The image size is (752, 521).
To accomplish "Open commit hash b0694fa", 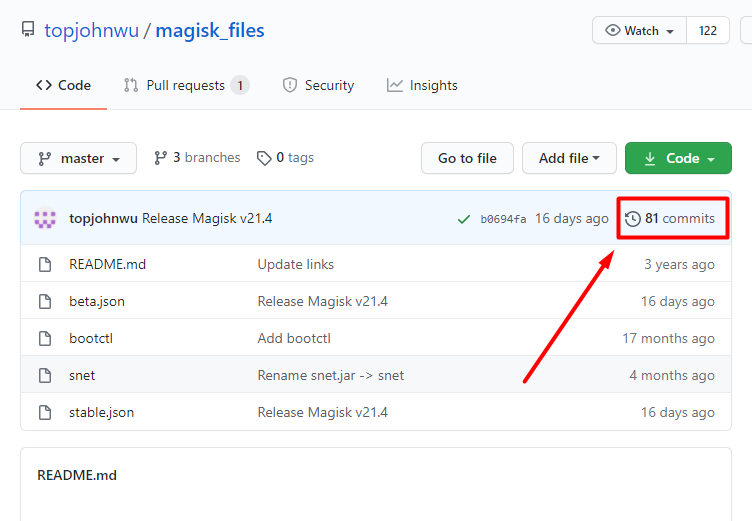I will [503, 219].
